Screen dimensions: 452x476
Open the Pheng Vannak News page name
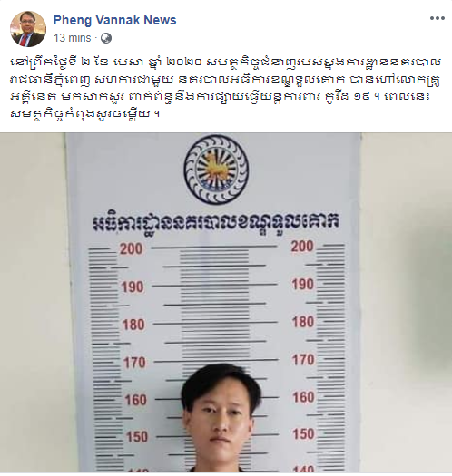click(x=114, y=20)
